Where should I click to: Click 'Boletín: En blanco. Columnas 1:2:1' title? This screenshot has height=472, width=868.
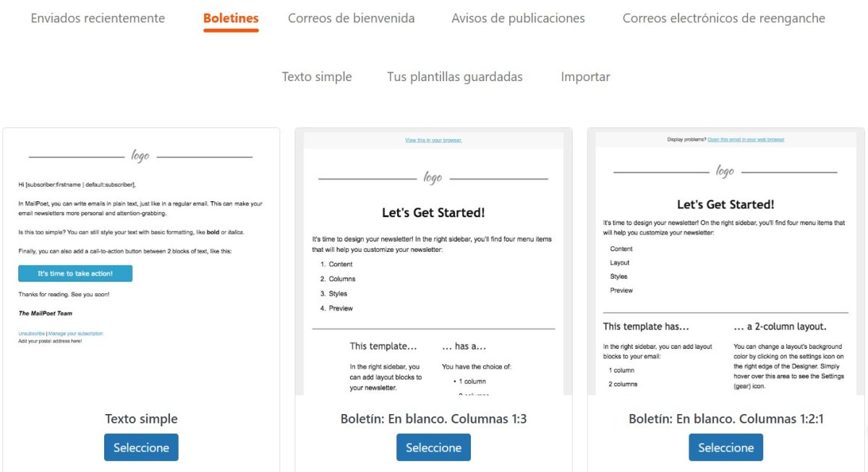[x=726, y=418]
